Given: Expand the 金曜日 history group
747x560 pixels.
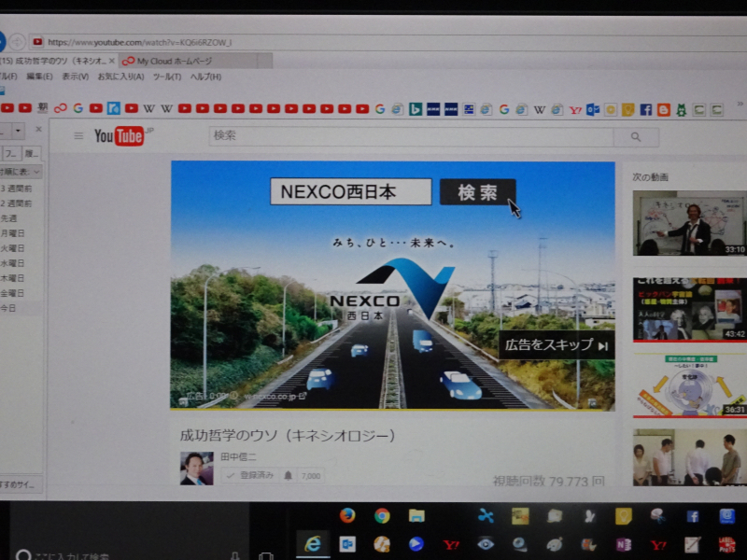Looking at the screenshot, I should click(12, 293).
